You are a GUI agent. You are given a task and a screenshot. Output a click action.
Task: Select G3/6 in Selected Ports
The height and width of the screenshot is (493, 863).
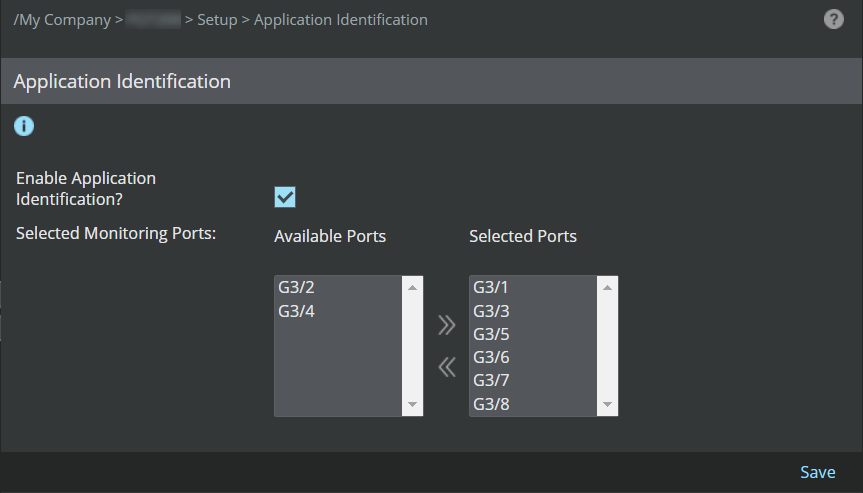[x=533, y=357]
